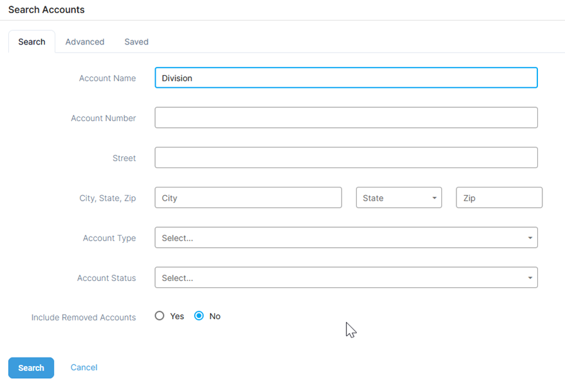
Task: Open the State dropdown
Action: point(399,198)
